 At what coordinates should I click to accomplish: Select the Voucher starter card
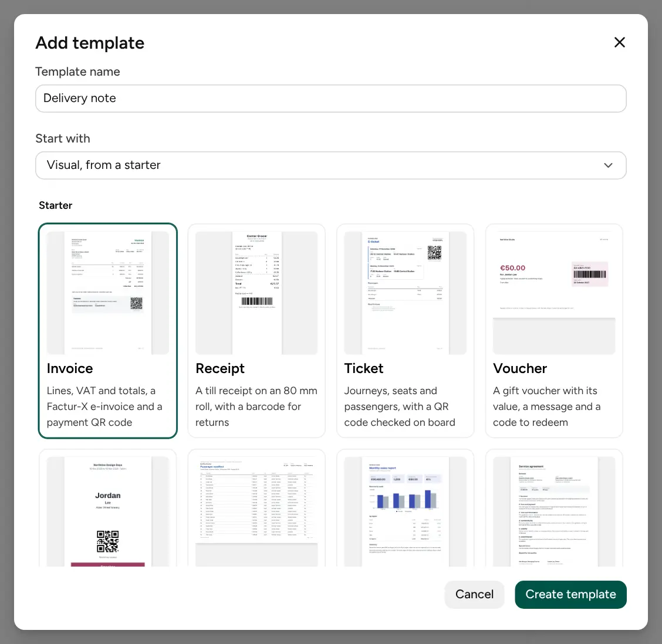pos(554,330)
